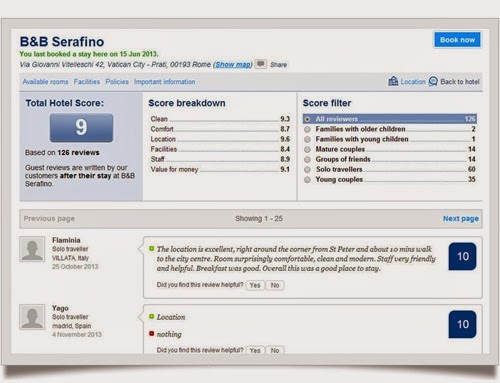Click the Location link
500x383 pixels.
pos(413,82)
